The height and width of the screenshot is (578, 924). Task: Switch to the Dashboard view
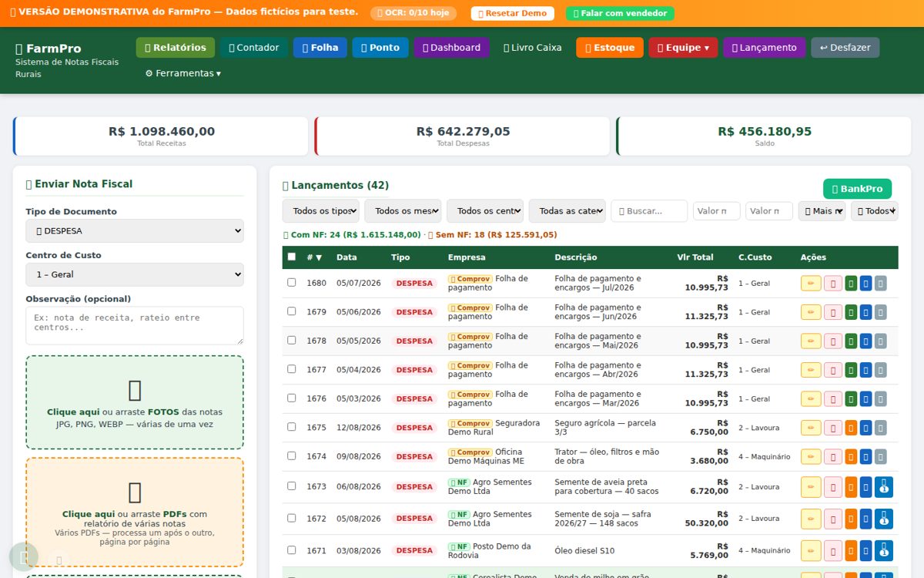452,48
